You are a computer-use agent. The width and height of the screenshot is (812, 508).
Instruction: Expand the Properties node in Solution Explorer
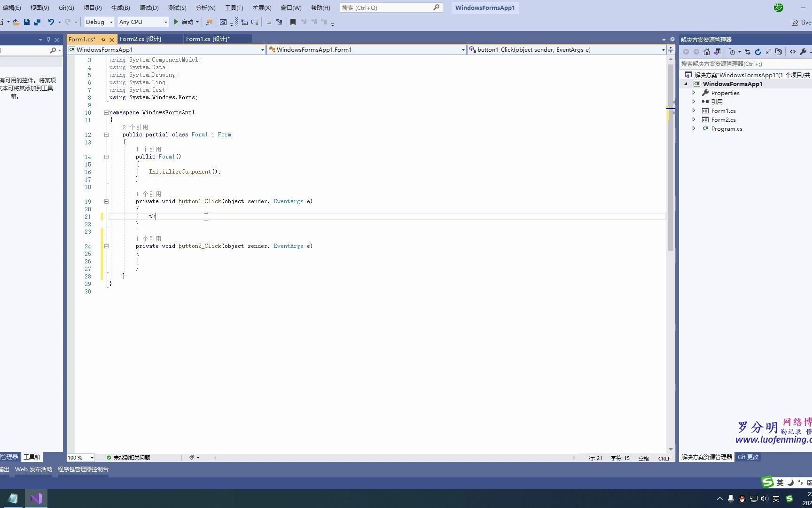(x=694, y=93)
